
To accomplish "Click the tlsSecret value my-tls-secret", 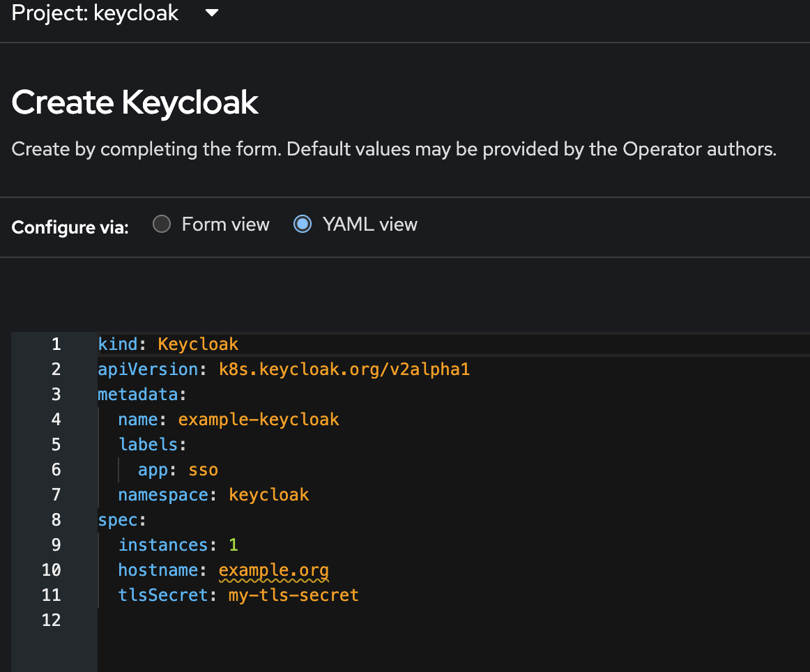I will pos(292,595).
